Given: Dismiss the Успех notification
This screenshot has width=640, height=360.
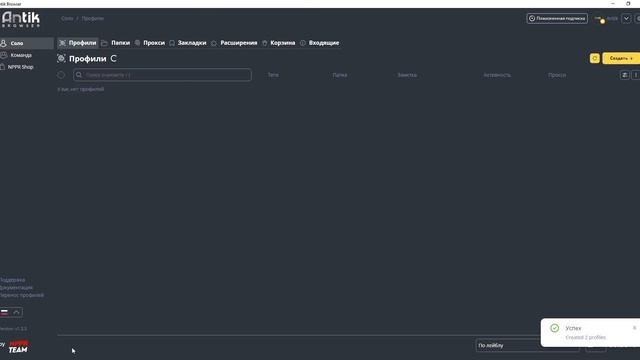Looking at the screenshot, I should point(634,328).
